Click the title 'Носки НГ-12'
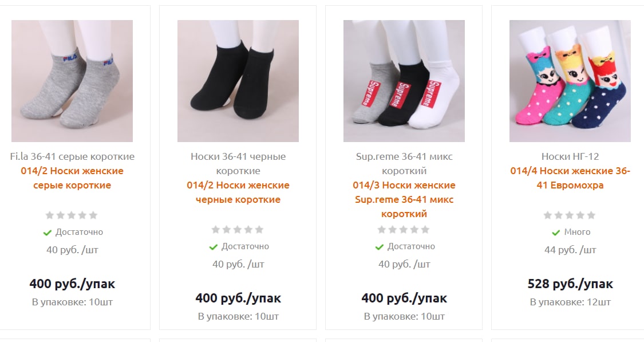This screenshot has height=342, width=644. 570,156
